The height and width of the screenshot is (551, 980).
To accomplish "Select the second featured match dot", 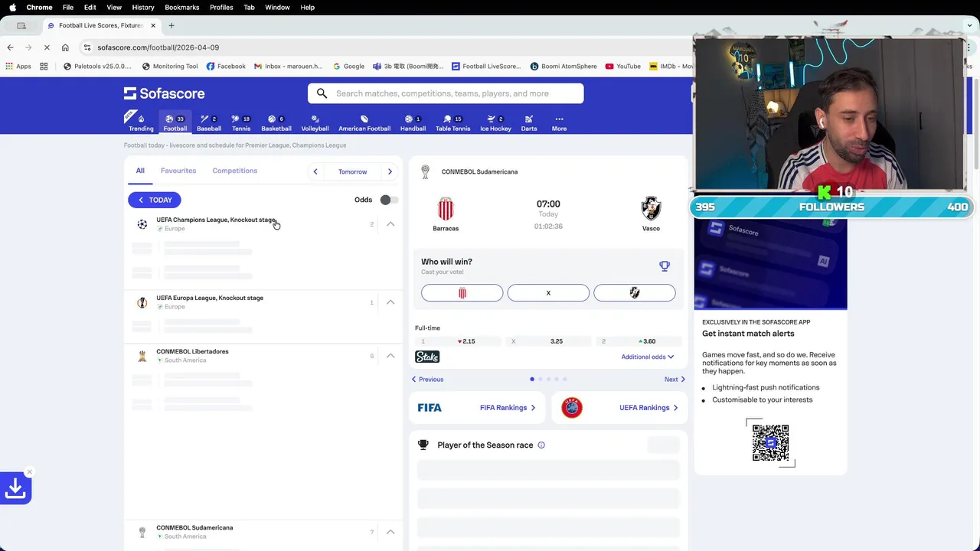I will point(541,379).
